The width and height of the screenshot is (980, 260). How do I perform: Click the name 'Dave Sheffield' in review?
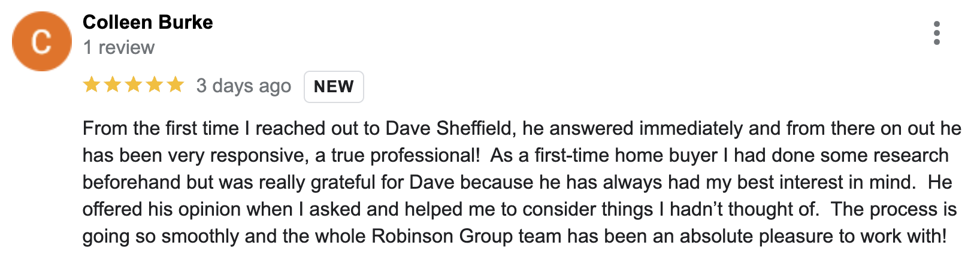tap(449, 128)
